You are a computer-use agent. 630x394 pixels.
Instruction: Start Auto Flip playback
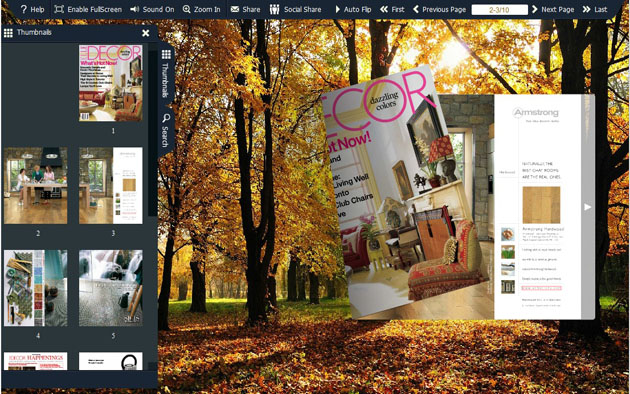353,9
